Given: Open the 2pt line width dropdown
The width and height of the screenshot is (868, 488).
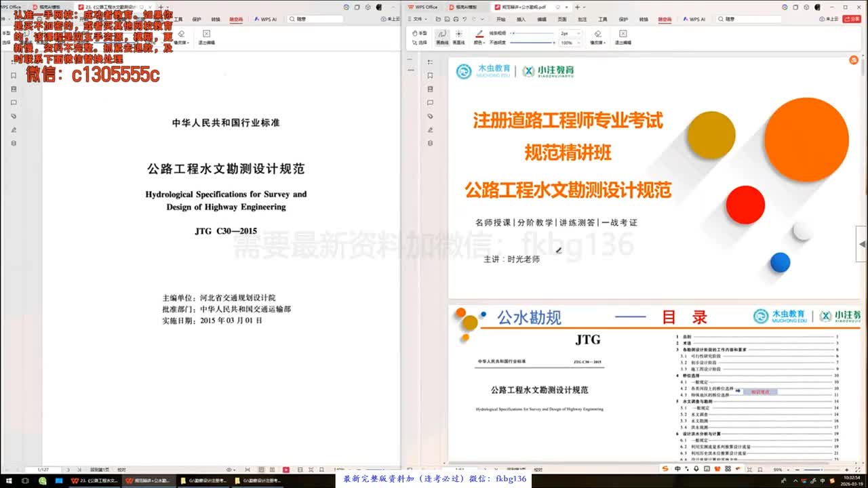Looking at the screenshot, I should [569, 33].
